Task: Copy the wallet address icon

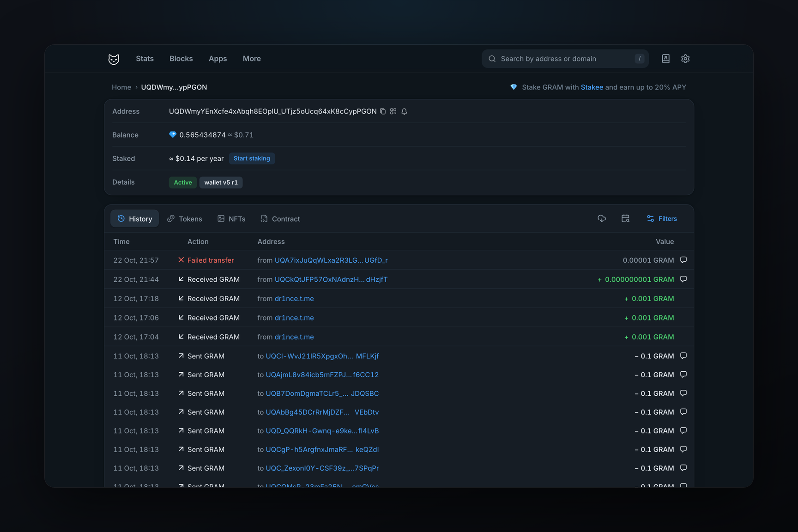Action: point(383,111)
